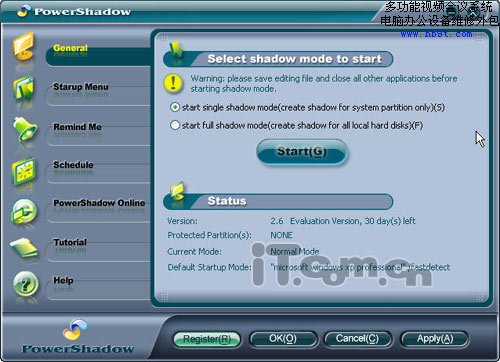Click the Help question mark icon
This screenshot has width=500, height=362.
(x=26, y=284)
